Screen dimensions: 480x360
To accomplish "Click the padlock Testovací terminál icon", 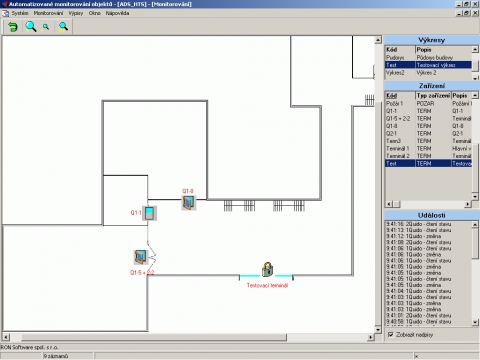I will [x=267, y=270].
